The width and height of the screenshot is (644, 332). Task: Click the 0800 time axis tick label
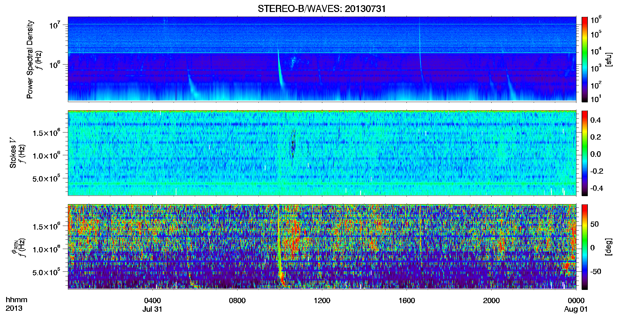[237, 300]
